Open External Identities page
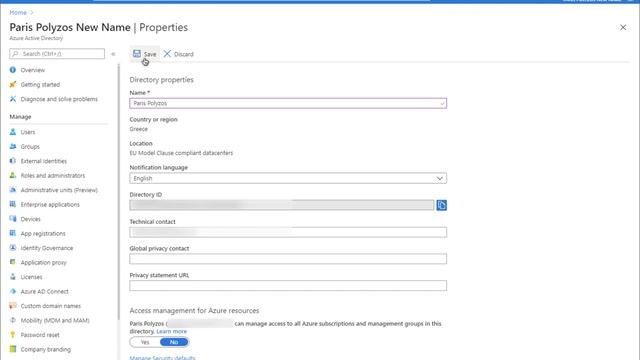This screenshot has width=640, height=360. [x=44, y=161]
